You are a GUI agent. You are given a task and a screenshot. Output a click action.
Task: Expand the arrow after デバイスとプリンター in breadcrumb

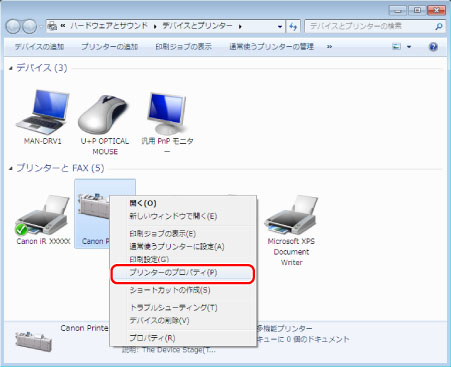click(x=240, y=26)
